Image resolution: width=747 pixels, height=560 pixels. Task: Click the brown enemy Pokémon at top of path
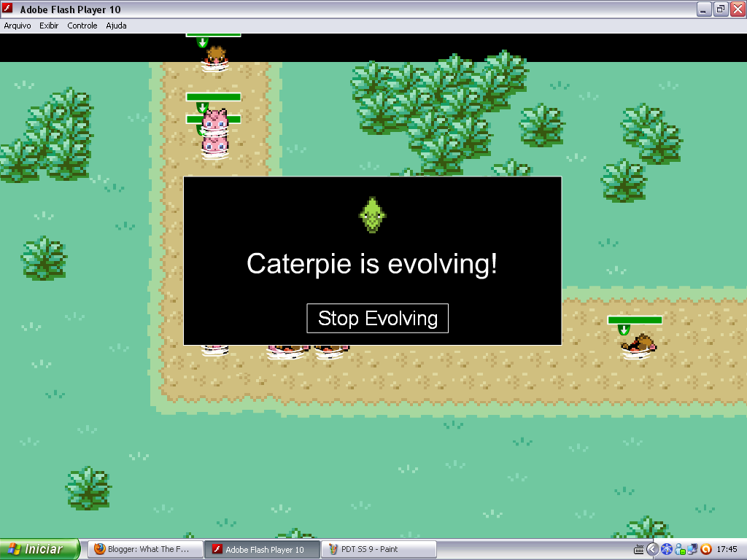click(216, 58)
